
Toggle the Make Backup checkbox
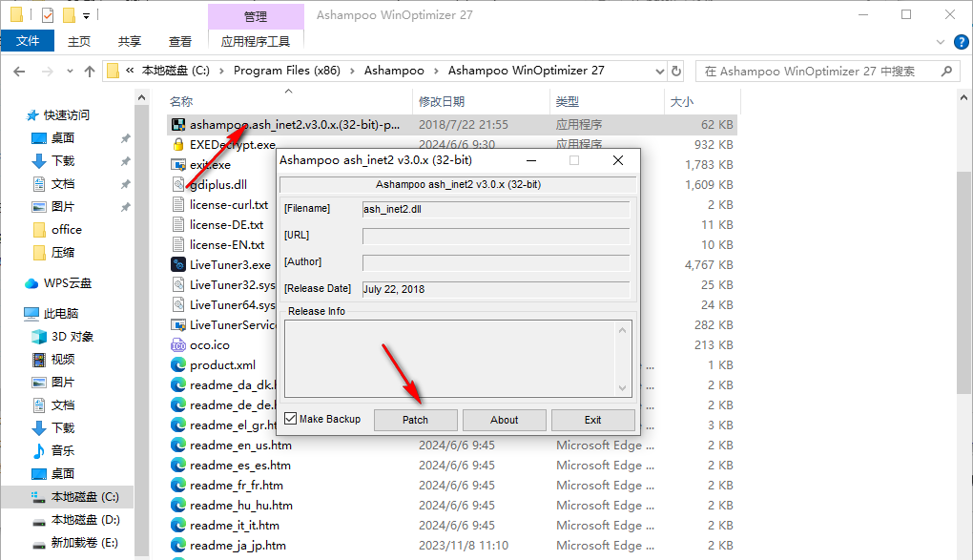291,420
